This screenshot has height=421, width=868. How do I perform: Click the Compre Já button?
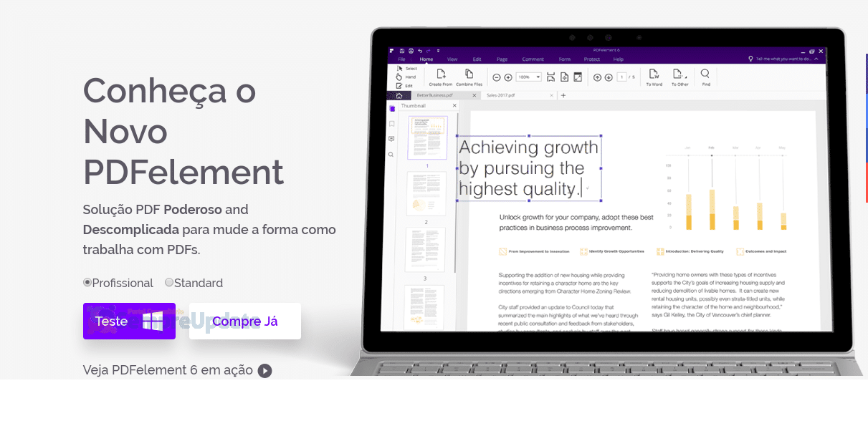[x=245, y=321]
